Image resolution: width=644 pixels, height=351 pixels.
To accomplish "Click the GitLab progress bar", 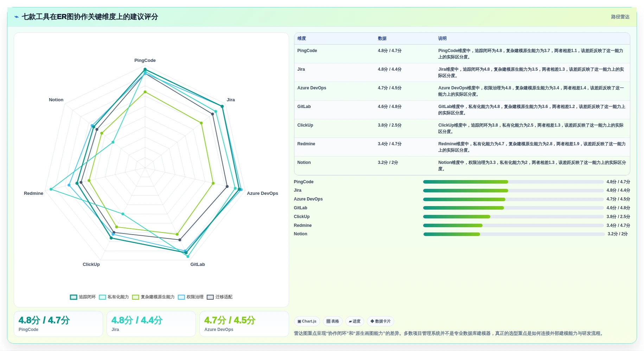I will click(513, 208).
